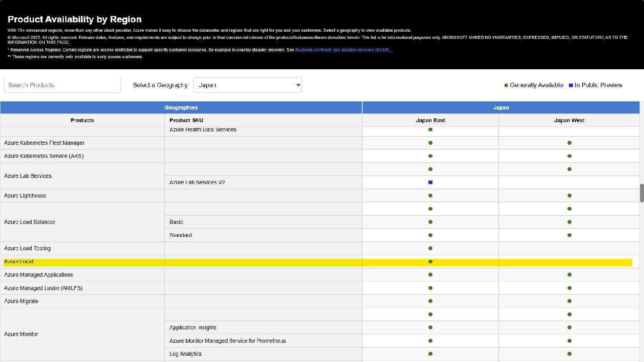Click the Japan West column header
This screenshot has width=644, height=362.
[x=569, y=120]
